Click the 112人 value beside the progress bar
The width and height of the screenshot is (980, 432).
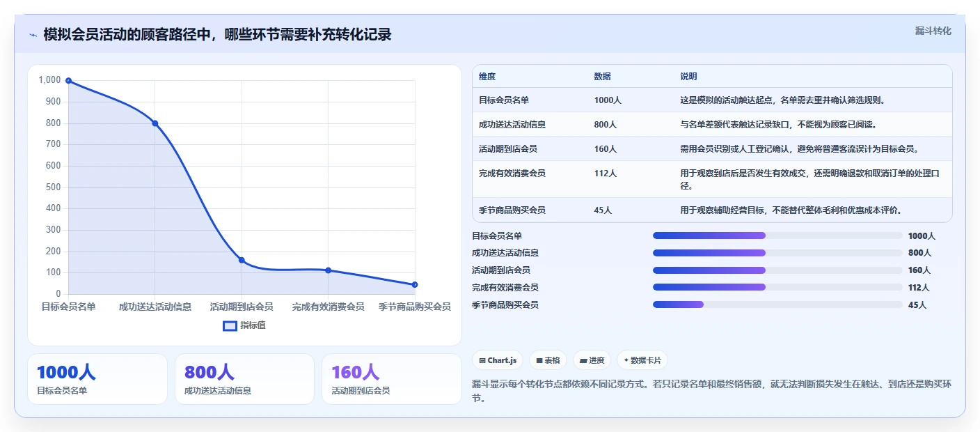point(919,288)
